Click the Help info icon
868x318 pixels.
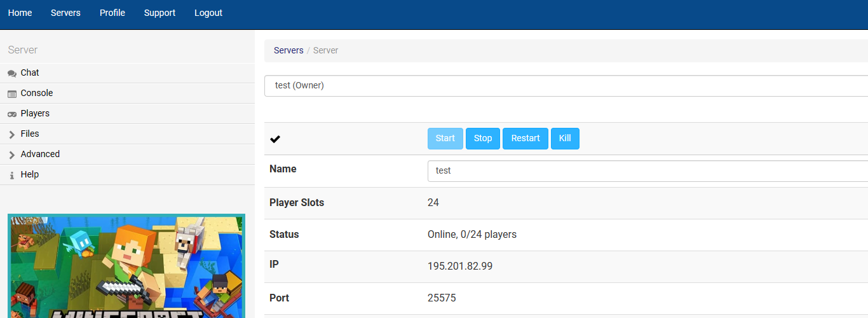click(x=12, y=175)
